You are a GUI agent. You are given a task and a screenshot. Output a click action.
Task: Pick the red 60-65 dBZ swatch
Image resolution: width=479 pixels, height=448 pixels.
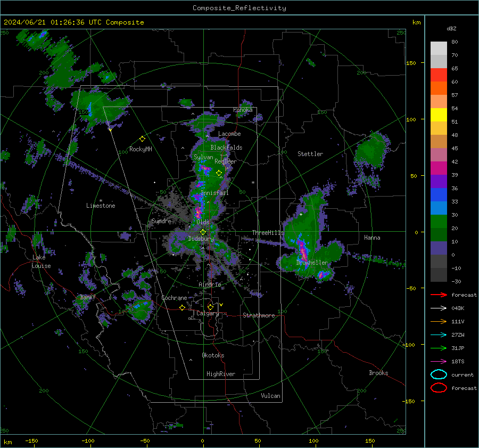(x=439, y=75)
